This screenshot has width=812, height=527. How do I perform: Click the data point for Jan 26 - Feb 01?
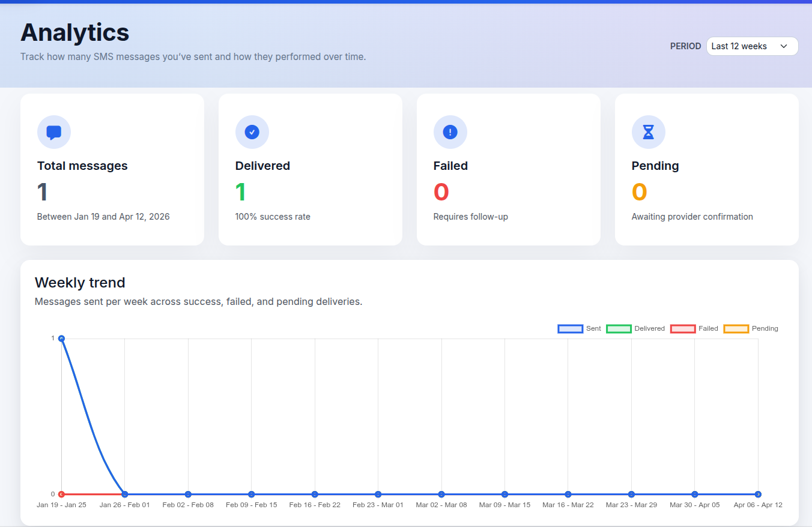125,495
